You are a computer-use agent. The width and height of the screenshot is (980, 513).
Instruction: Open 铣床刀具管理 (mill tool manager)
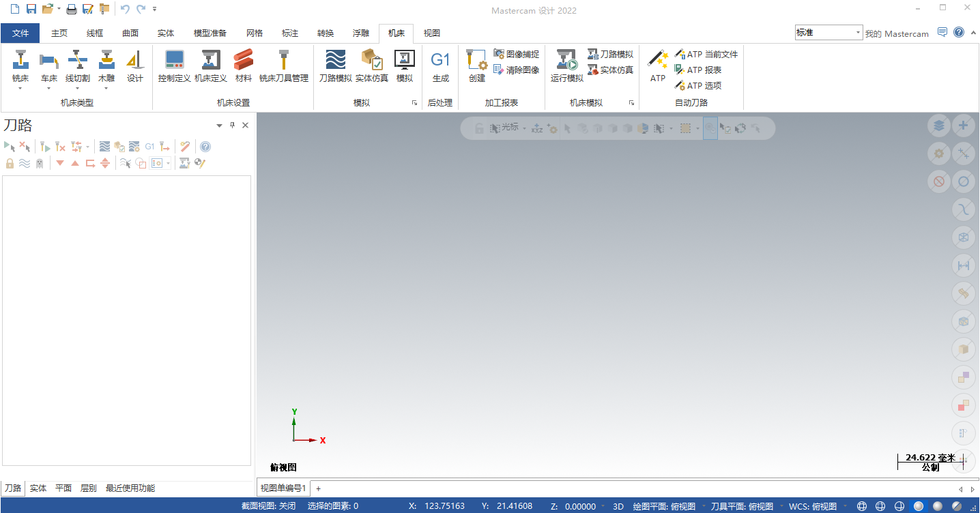point(284,65)
